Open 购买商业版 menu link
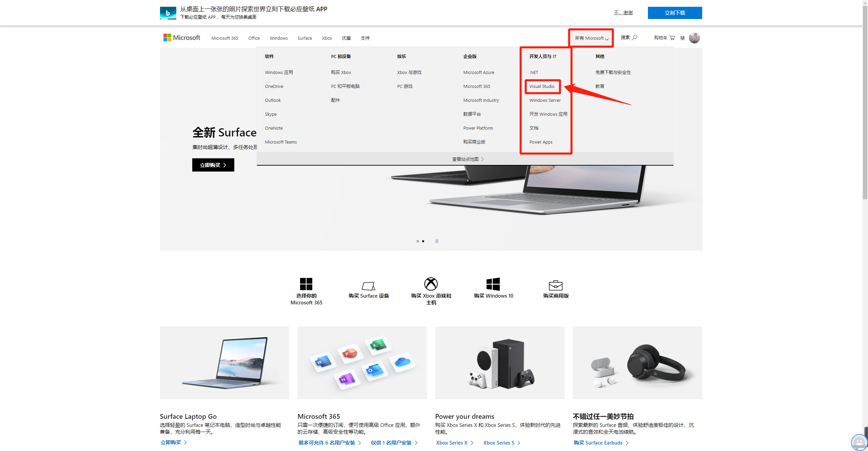The height and width of the screenshot is (451, 868). pos(474,142)
